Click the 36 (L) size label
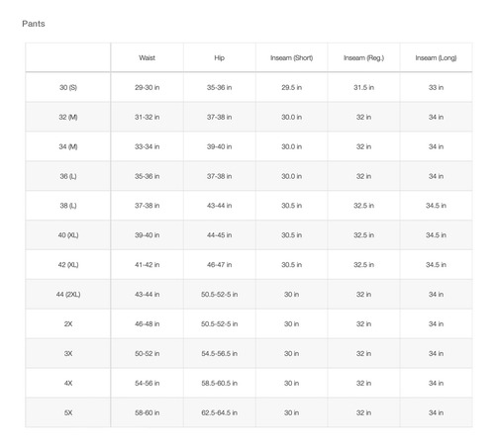The image size is (495, 448). [x=68, y=176]
